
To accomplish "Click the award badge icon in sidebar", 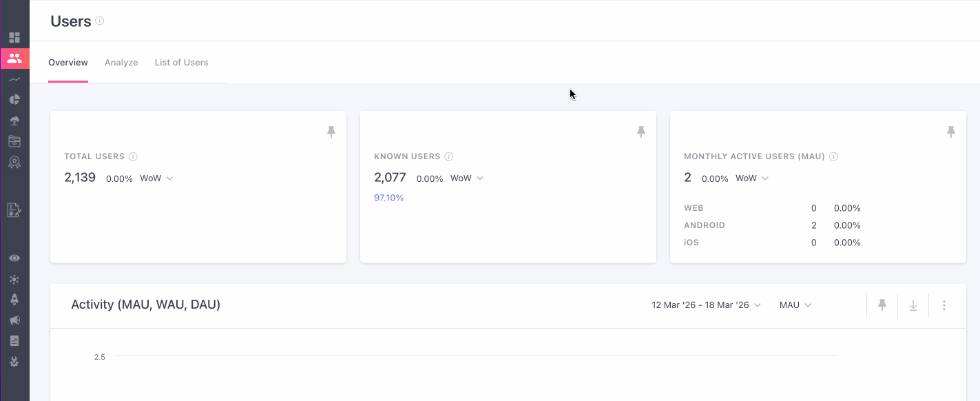I will (x=14, y=162).
